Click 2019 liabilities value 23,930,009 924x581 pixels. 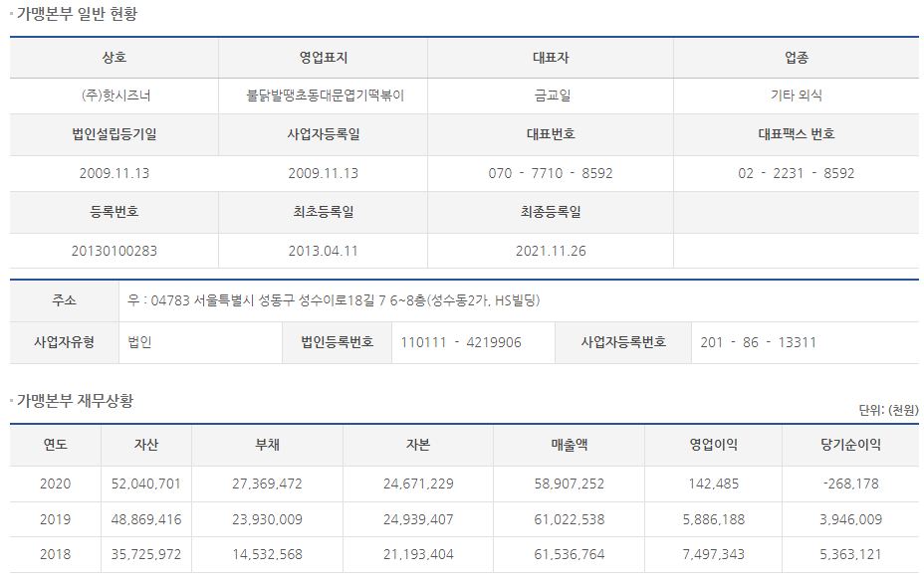tap(267, 519)
